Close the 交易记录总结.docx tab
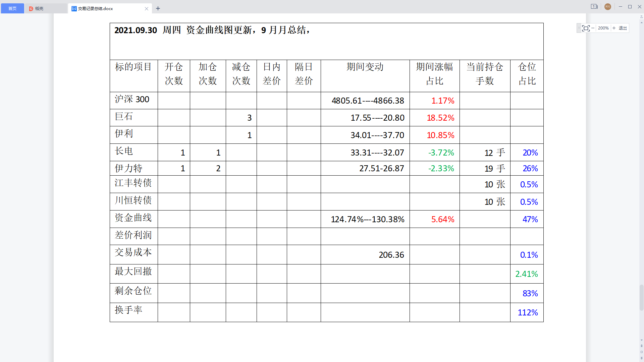Viewport: 644px width, 362px height. point(147,9)
